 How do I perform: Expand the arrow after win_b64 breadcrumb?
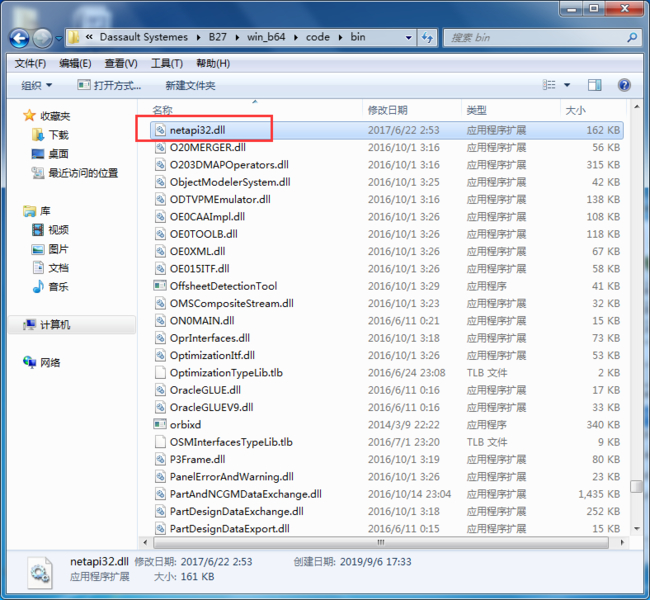(296, 38)
